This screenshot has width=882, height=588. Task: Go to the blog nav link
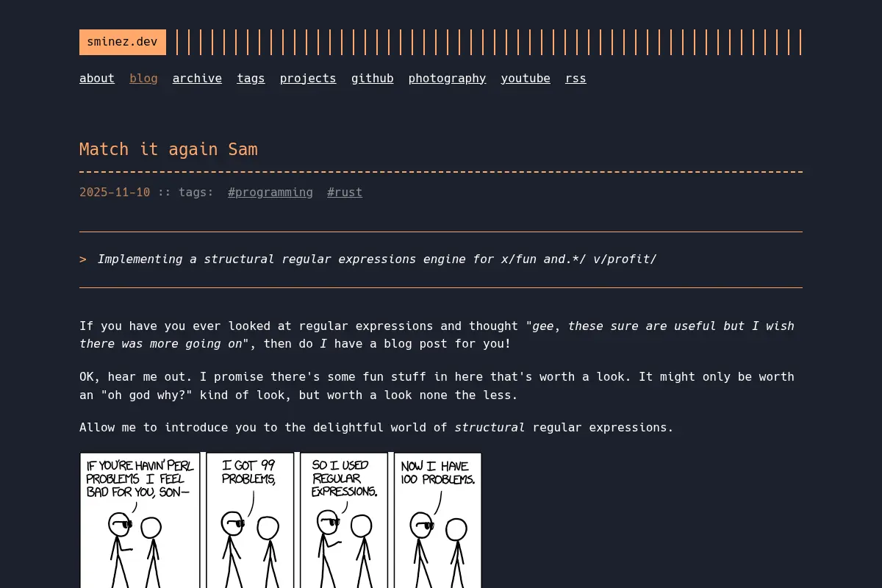pos(144,78)
